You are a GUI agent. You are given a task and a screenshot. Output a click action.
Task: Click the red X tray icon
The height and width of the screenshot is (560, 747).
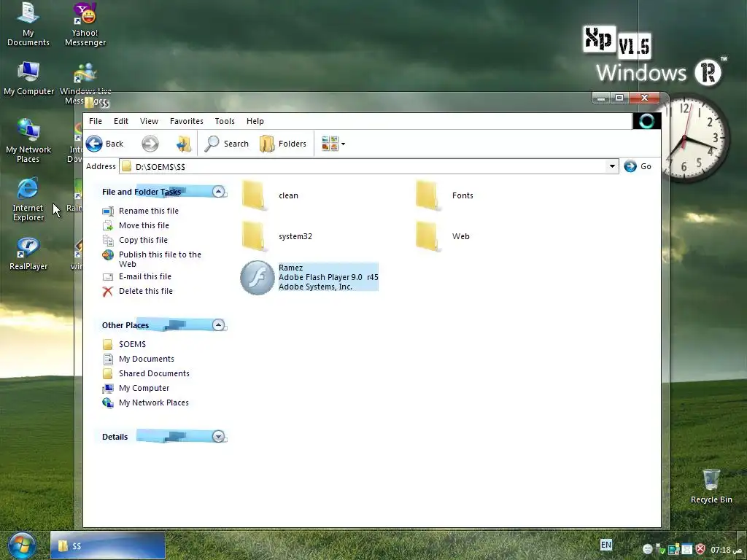(700, 549)
